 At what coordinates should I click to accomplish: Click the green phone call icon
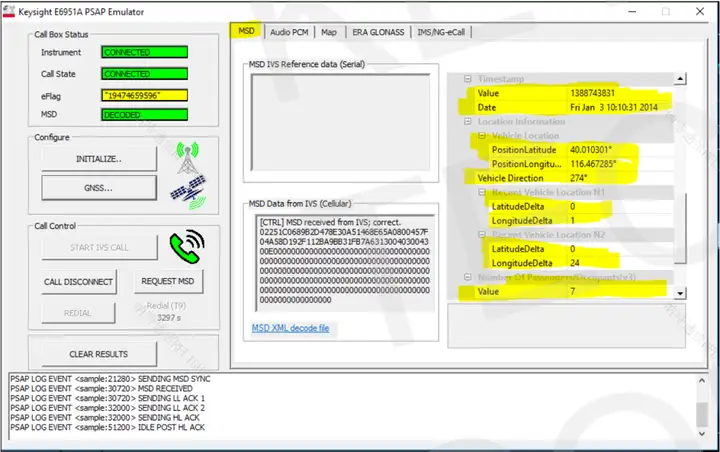[x=187, y=247]
